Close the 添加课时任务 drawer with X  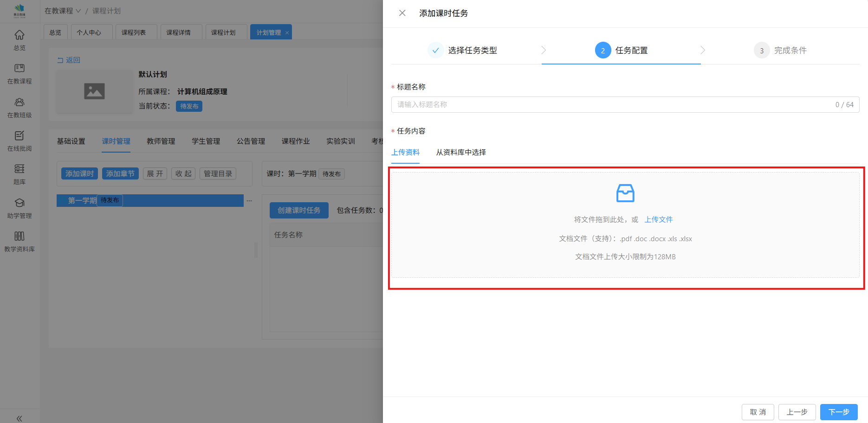coord(402,13)
